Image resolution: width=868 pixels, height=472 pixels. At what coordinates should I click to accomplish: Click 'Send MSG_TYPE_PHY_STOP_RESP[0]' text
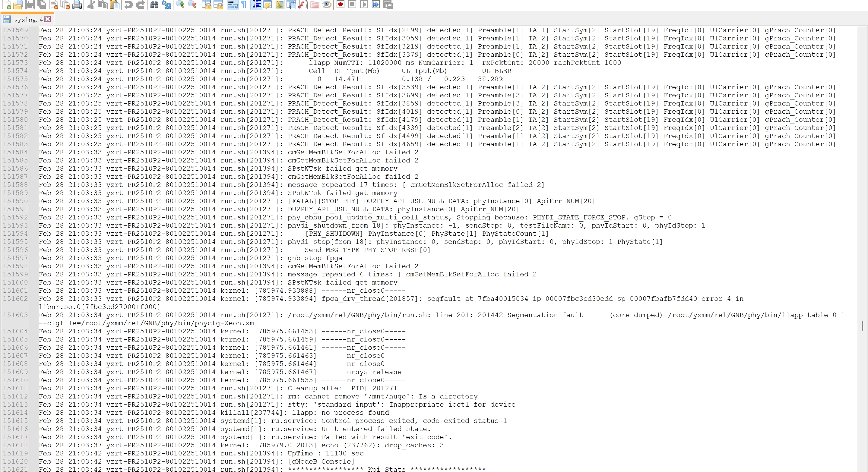(x=367, y=250)
